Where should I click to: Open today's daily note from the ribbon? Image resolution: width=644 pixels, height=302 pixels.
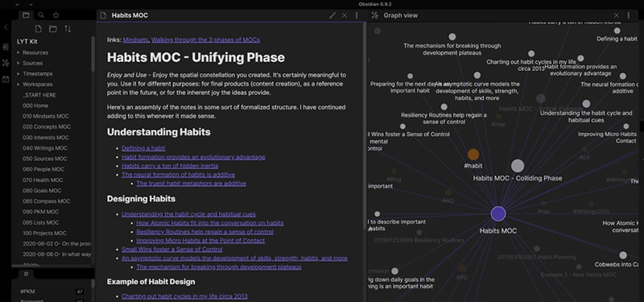coord(6,79)
